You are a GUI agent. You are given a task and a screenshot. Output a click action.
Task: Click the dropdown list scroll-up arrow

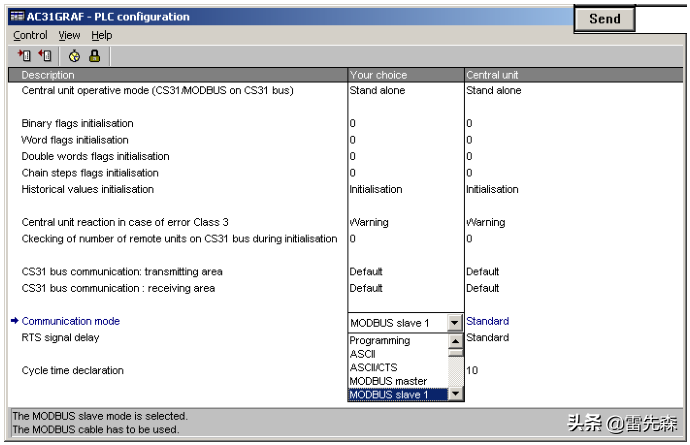click(456, 341)
